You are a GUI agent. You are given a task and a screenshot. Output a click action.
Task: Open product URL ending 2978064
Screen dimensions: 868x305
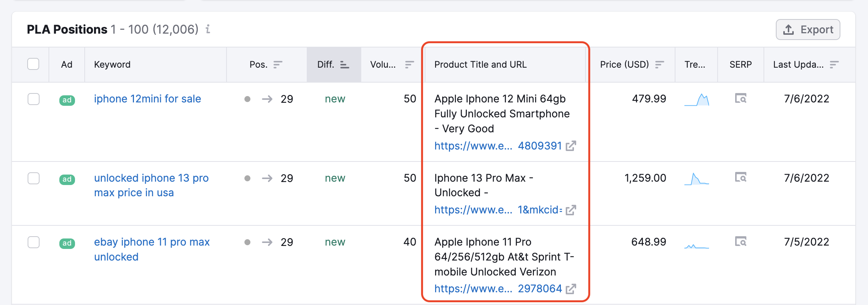[x=498, y=289]
